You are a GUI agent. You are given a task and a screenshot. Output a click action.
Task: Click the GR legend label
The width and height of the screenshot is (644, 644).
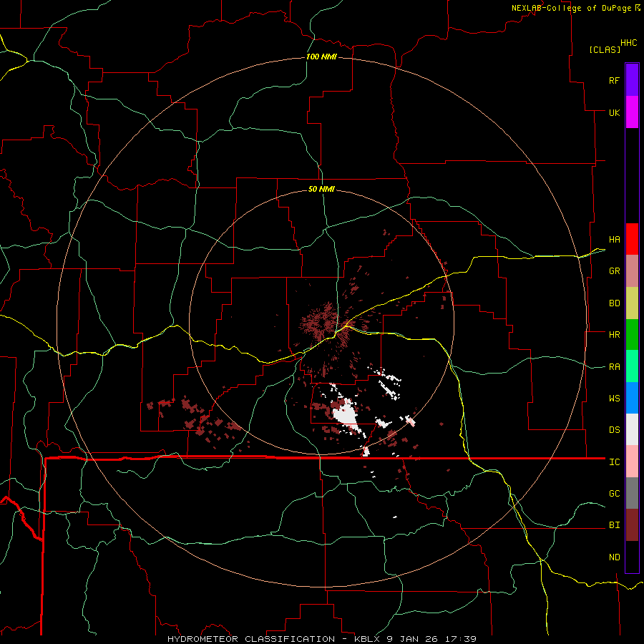point(614,271)
